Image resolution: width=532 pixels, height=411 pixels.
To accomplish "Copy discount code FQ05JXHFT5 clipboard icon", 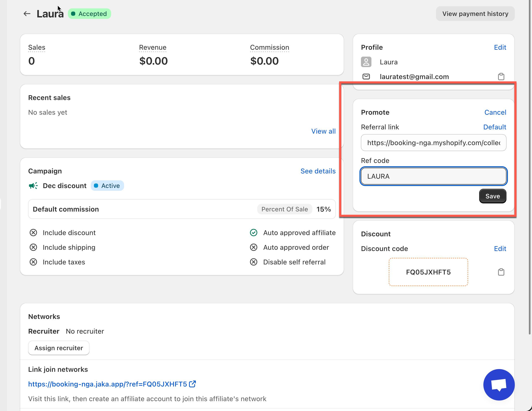I will coord(501,272).
